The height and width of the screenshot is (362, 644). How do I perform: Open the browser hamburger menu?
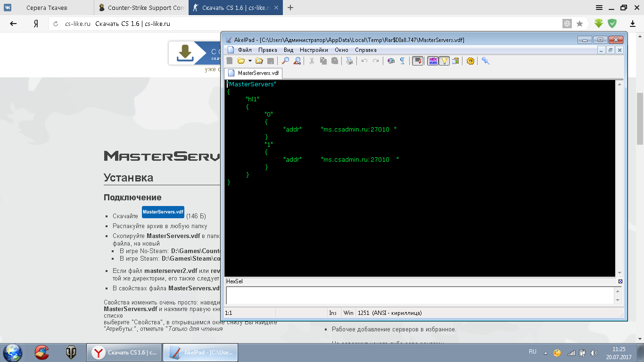click(x=599, y=8)
